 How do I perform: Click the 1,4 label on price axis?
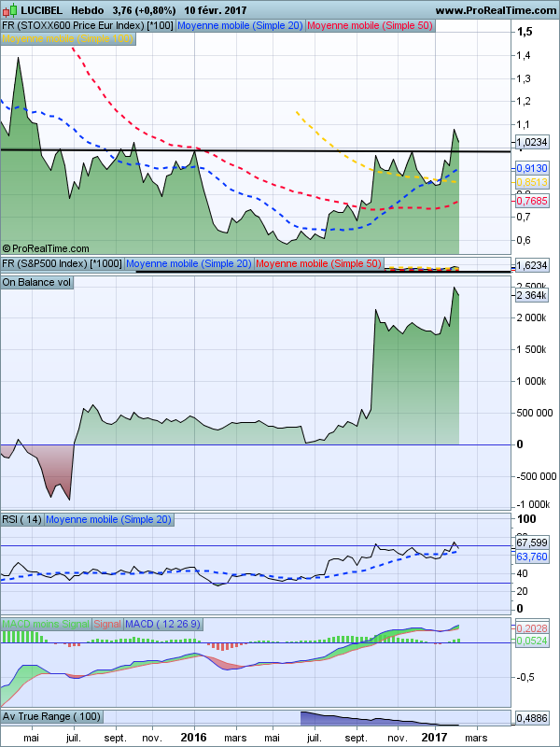[525, 55]
